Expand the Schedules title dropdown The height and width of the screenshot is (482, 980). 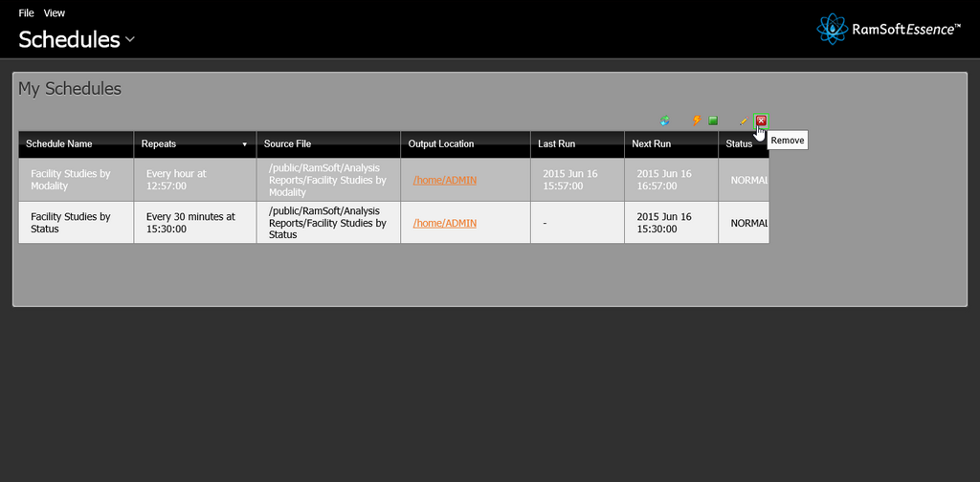click(x=130, y=40)
